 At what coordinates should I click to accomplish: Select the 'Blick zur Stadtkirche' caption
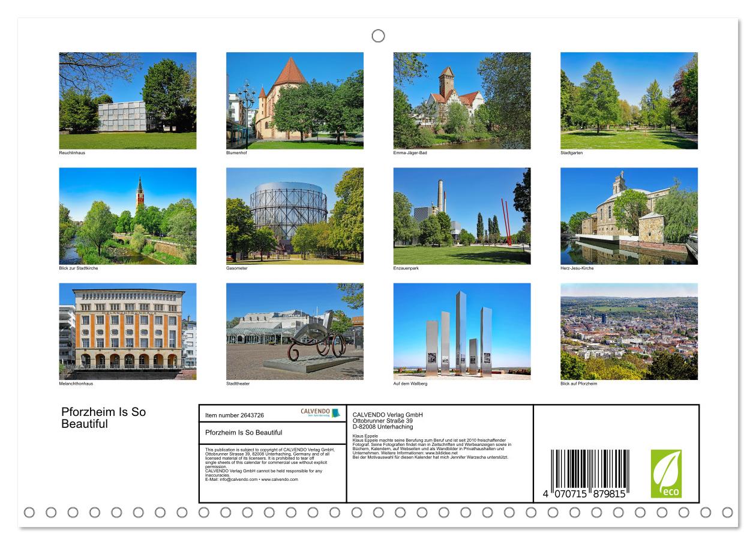pos(79,268)
